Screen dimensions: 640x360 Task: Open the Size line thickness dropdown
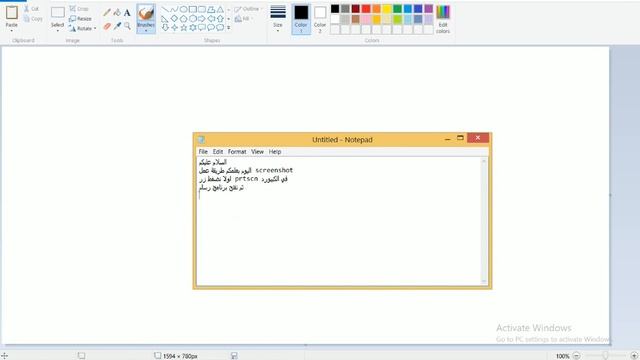278,19
